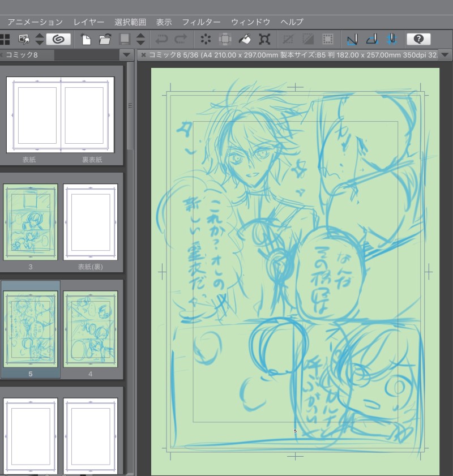
Task: Open a file with the folder icon
Action: (105, 39)
